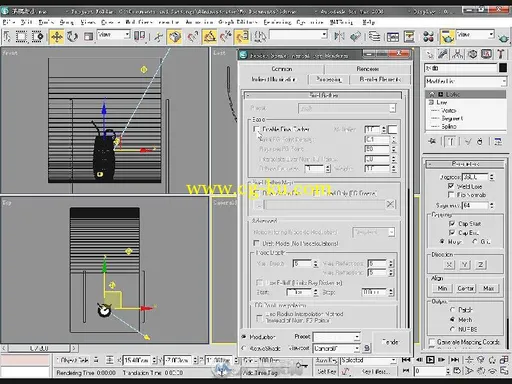Toggle Weld Core checkbox
The width and height of the screenshot is (512, 384).
[x=451, y=186]
